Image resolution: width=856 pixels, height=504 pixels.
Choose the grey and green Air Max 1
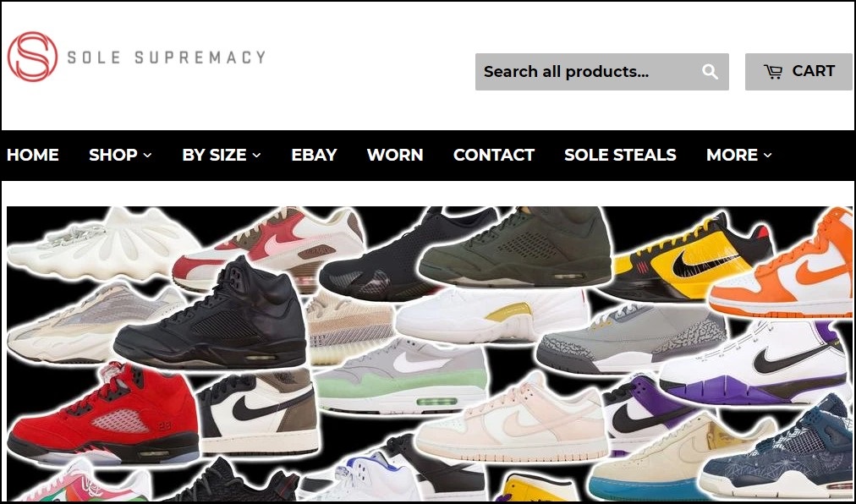(x=401, y=377)
